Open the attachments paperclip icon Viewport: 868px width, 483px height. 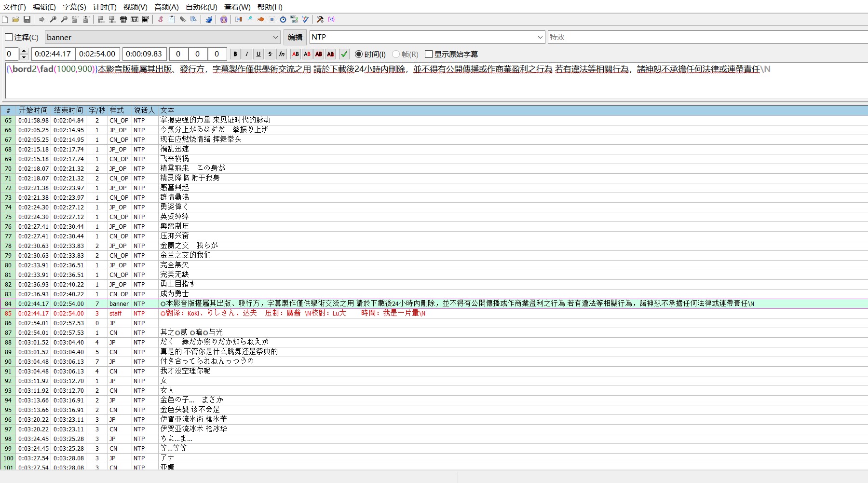[x=183, y=19]
